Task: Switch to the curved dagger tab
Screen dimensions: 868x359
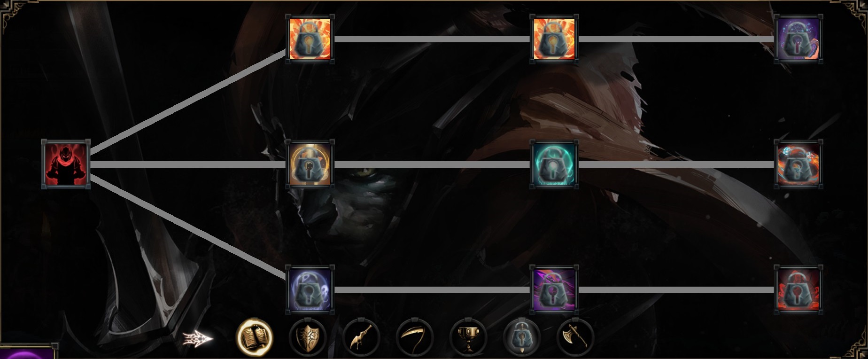Action: pos(361,337)
